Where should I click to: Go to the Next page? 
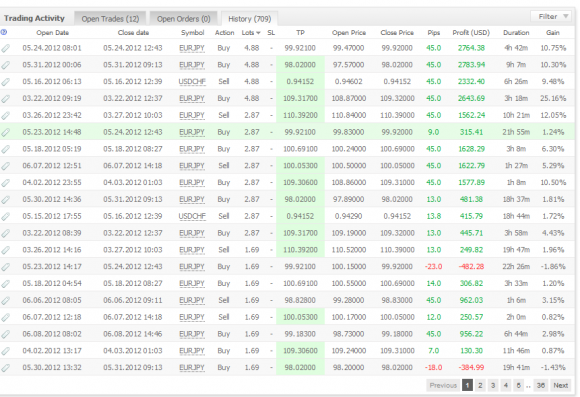point(560,386)
